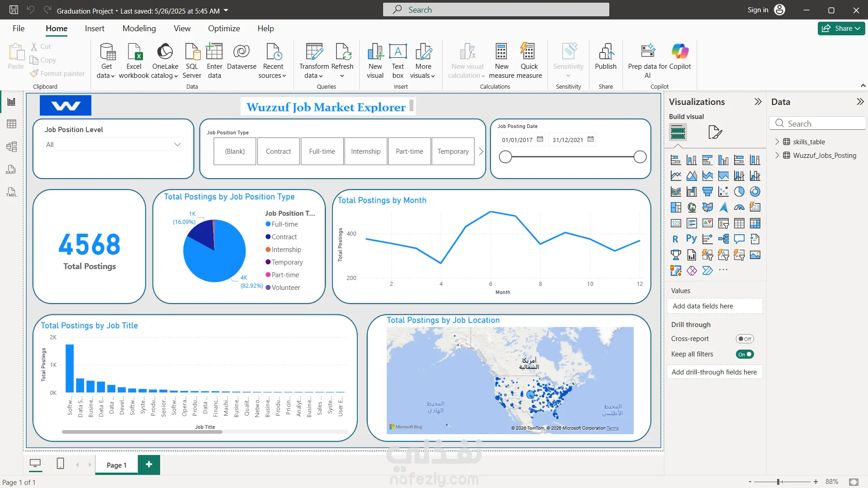Click the date slider end handle
Screen dimensions: 868x488
(640, 157)
